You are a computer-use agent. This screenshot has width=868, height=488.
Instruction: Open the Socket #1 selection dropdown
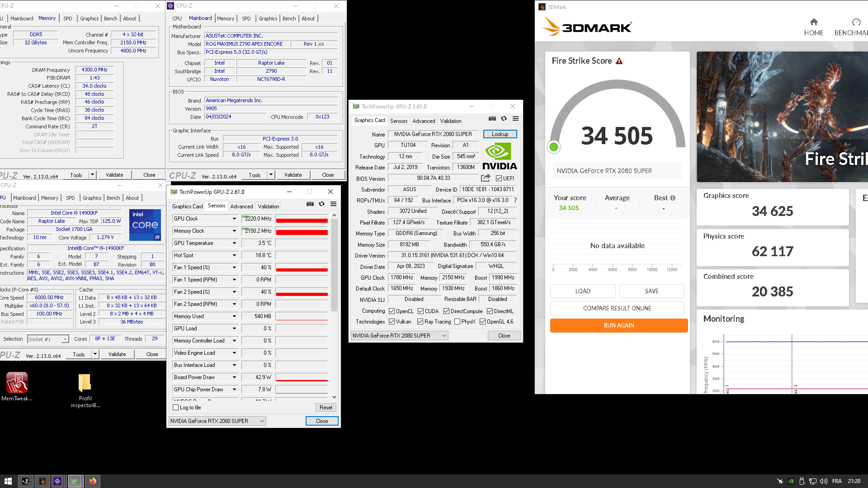point(48,339)
